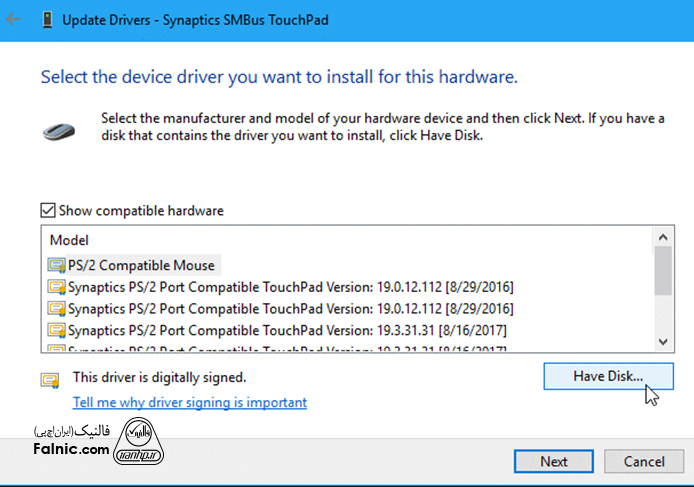Viewport: 694px width, 487px height.
Task: Select PS/2 Compatible Mouse in model list
Action: [142, 265]
